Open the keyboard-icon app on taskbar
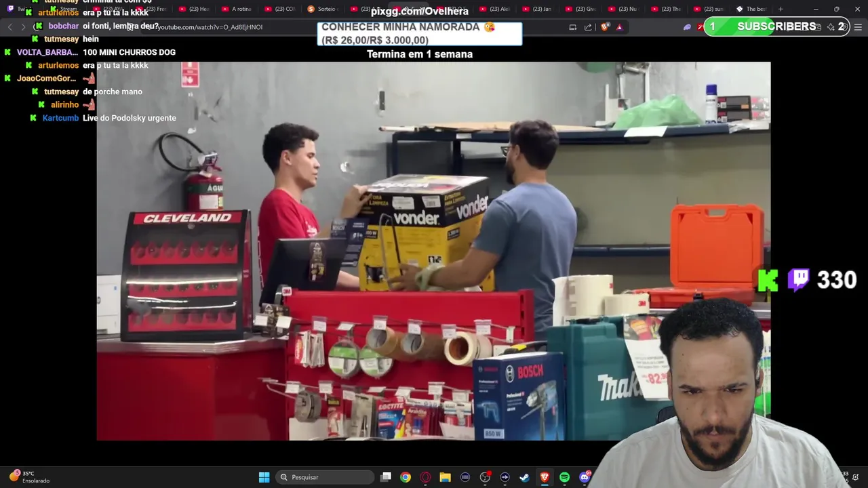The image size is (868, 488). [x=465, y=477]
